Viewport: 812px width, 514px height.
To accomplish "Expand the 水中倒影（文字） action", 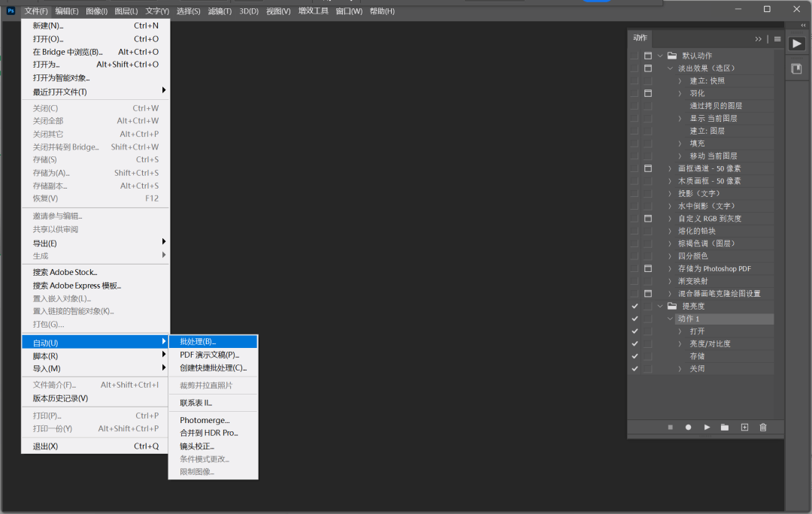I will [x=670, y=206].
